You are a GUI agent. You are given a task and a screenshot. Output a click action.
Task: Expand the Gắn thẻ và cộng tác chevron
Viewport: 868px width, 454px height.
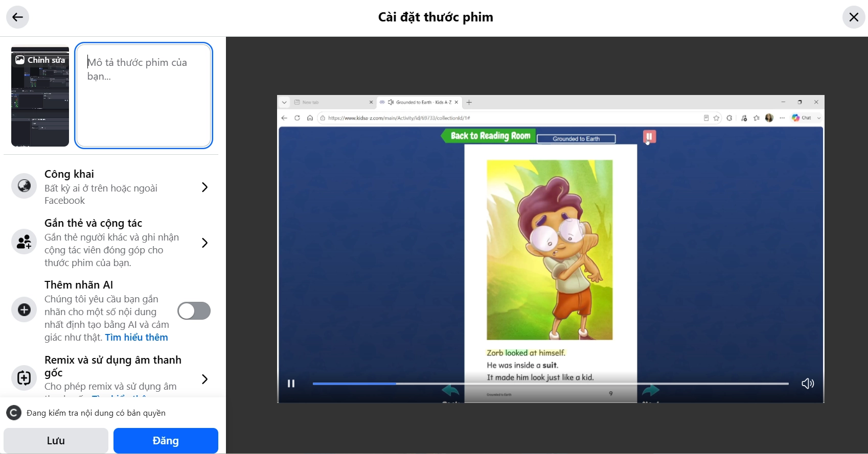click(204, 243)
